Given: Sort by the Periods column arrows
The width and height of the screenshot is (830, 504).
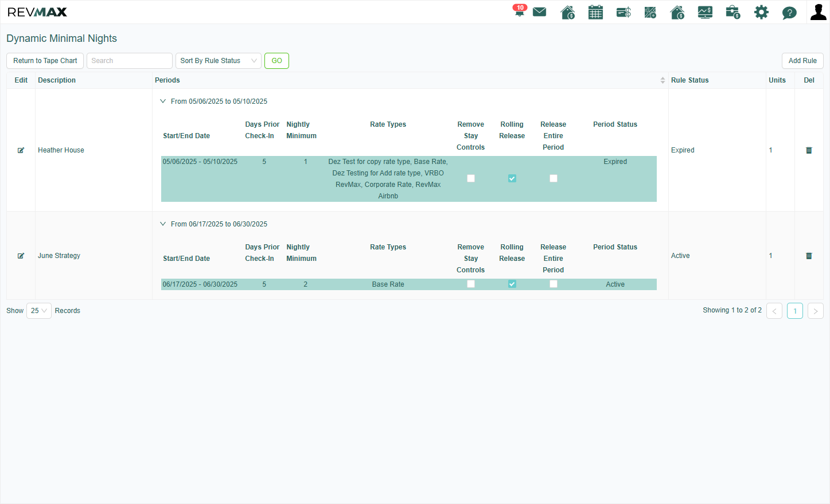Looking at the screenshot, I should tap(663, 80).
